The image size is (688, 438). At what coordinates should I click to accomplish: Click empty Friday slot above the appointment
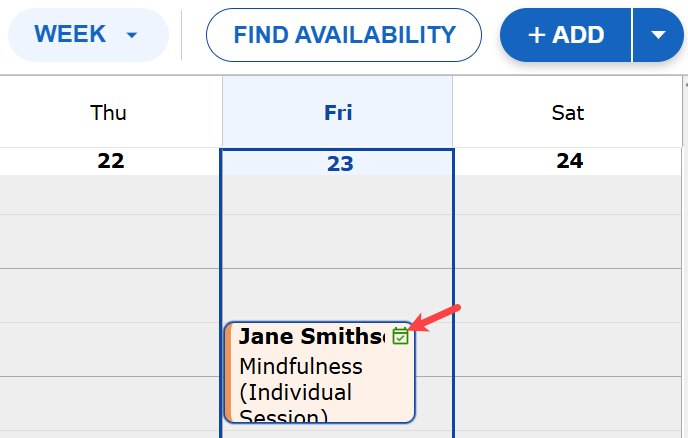(x=337, y=241)
